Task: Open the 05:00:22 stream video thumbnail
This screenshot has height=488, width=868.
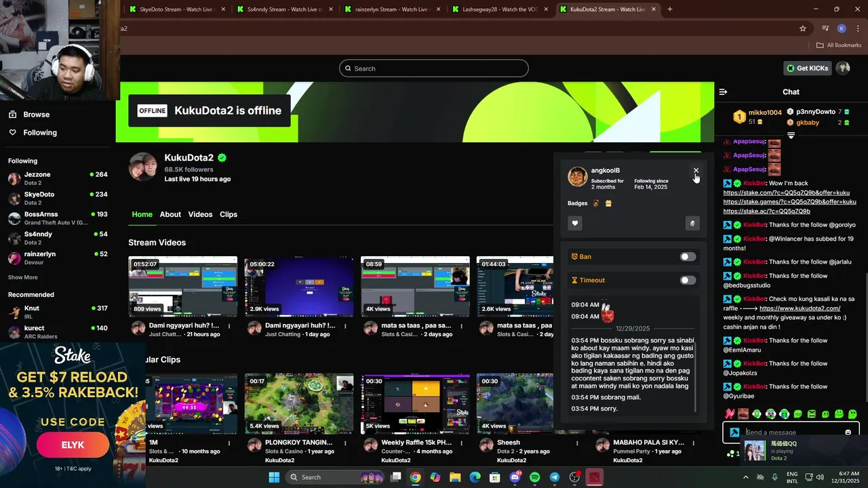Action: [299, 287]
